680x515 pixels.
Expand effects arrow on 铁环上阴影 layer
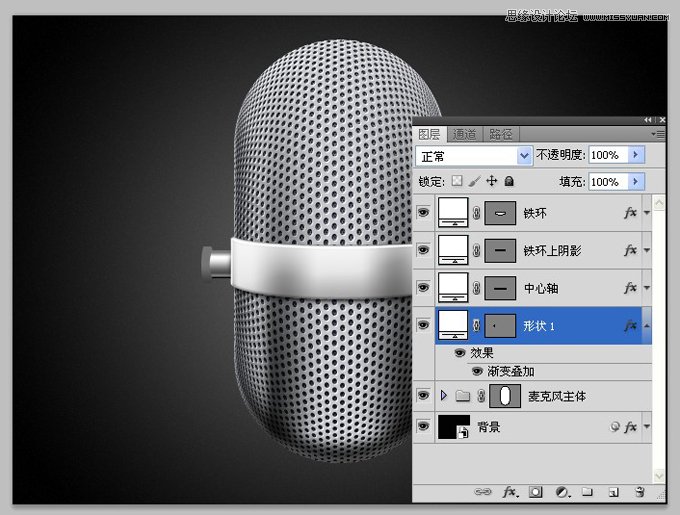pyautogui.click(x=647, y=250)
